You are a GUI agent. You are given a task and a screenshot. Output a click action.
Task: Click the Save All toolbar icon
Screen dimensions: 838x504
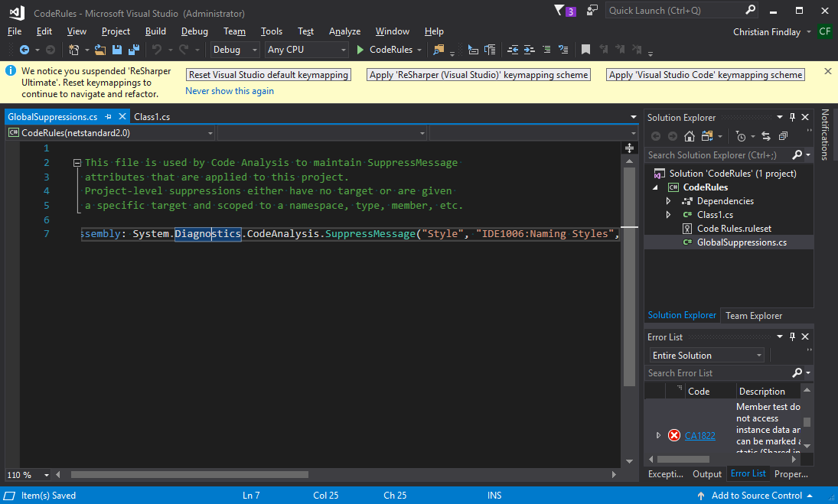coord(134,50)
